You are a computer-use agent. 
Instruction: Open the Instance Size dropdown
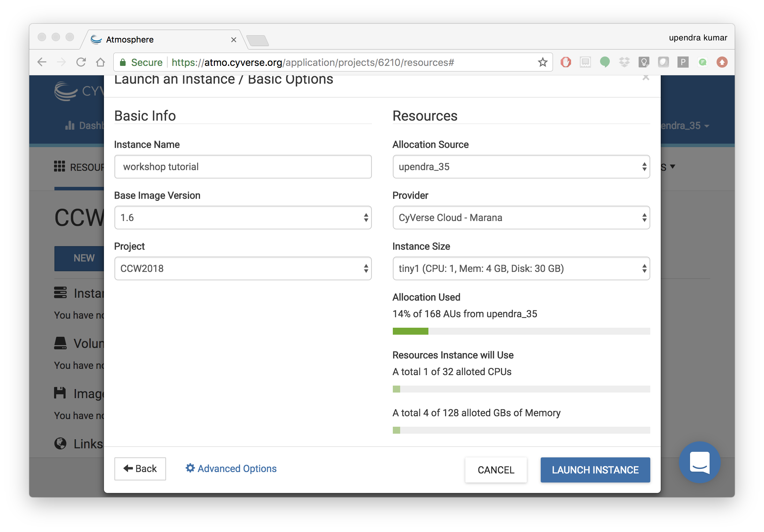pos(521,268)
